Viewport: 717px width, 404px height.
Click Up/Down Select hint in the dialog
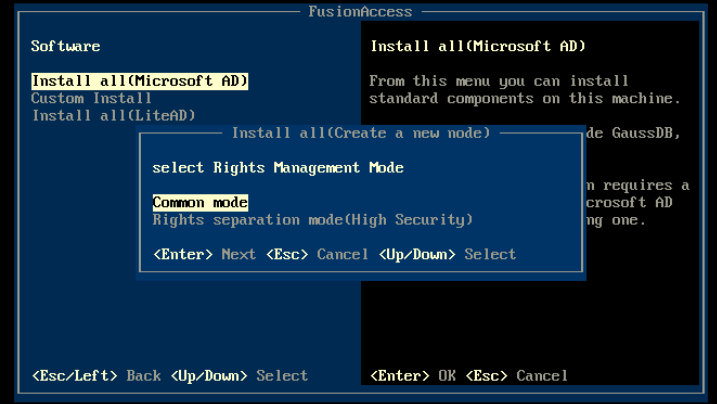(x=447, y=255)
